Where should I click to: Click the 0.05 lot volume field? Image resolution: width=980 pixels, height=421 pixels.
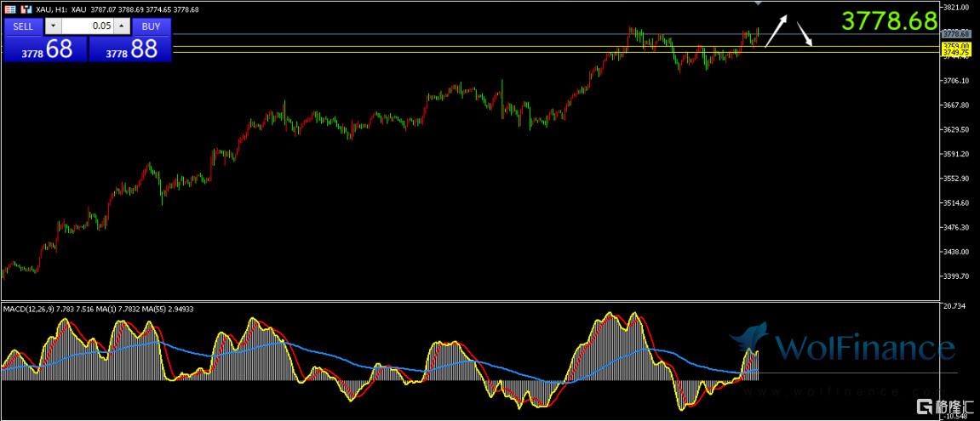(x=88, y=26)
